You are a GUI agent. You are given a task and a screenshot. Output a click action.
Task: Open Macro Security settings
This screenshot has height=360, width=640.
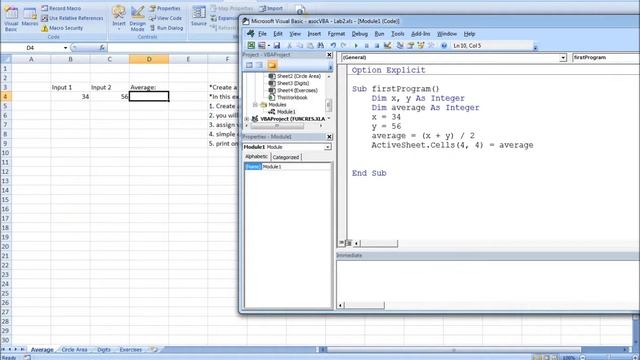62,28
